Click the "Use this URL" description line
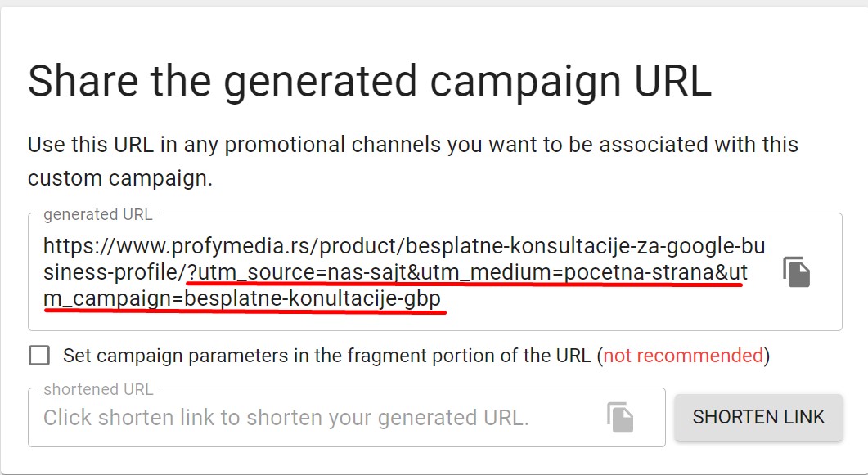The width and height of the screenshot is (868, 475). tap(412, 146)
